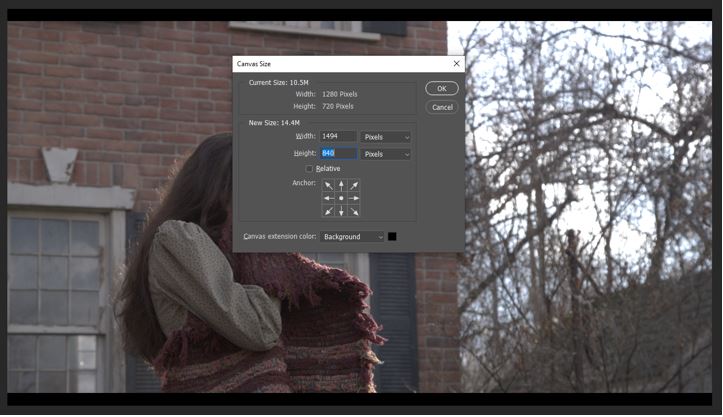This screenshot has width=723, height=417.
Task: Click the Width input field
Action: pos(338,137)
